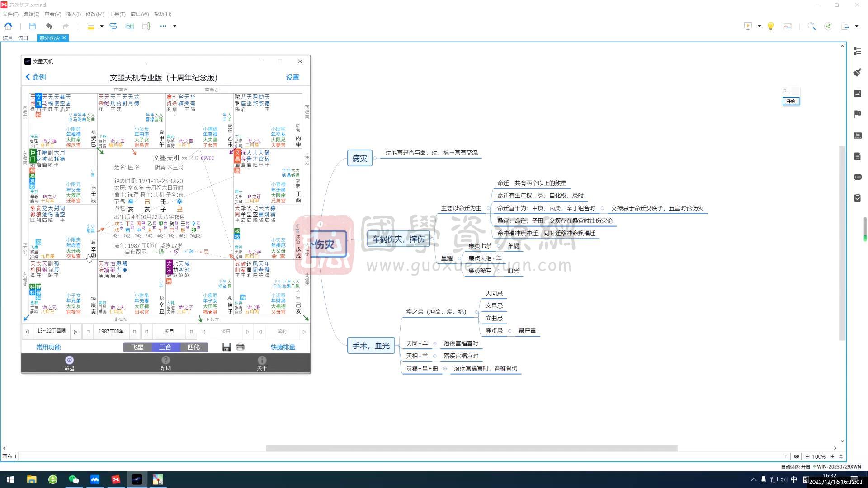Viewport: 868px width, 488px height.
Task: Click the relationship connector tool icon
Action: 113,26
